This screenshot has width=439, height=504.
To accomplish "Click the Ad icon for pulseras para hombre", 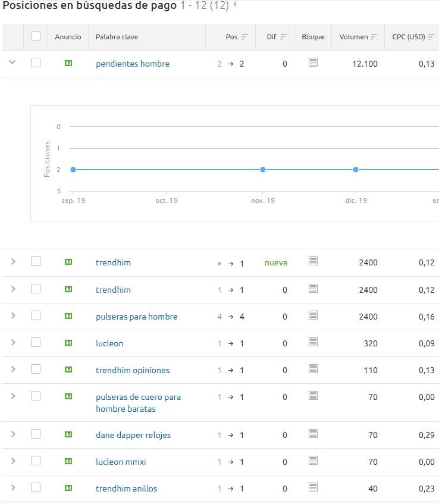I will (x=68, y=316).
